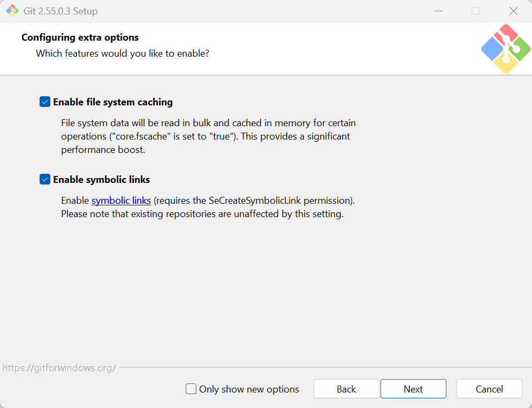532x408 pixels.
Task: Cancel the Git installation
Action: pyautogui.click(x=489, y=389)
